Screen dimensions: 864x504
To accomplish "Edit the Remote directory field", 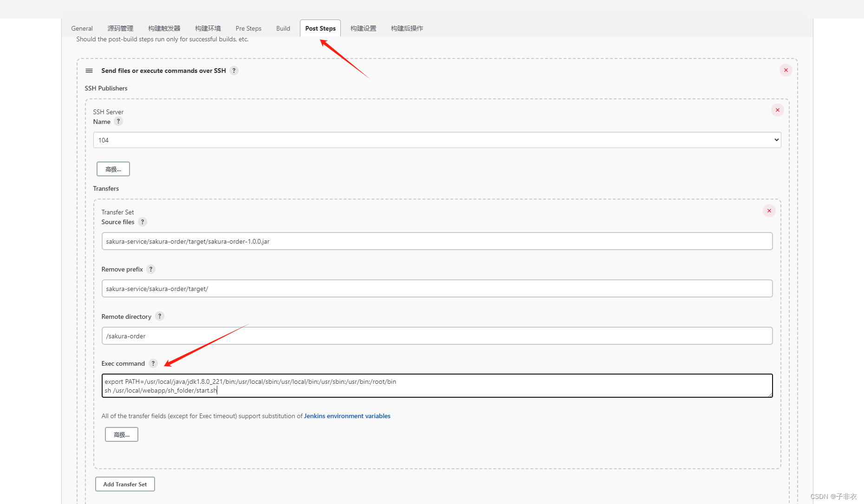I will point(437,336).
